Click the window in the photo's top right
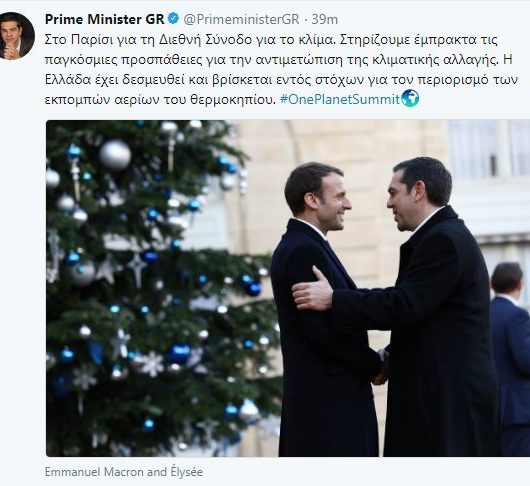 [488, 149]
